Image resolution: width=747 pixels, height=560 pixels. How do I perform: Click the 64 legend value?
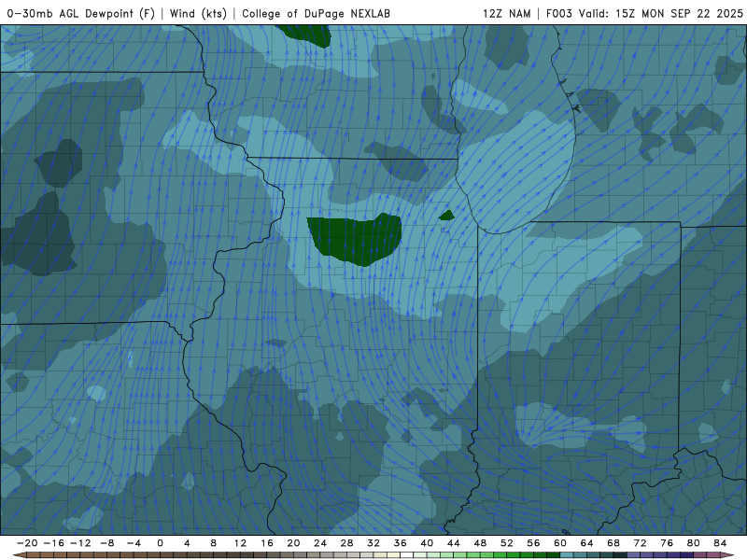tap(587, 543)
